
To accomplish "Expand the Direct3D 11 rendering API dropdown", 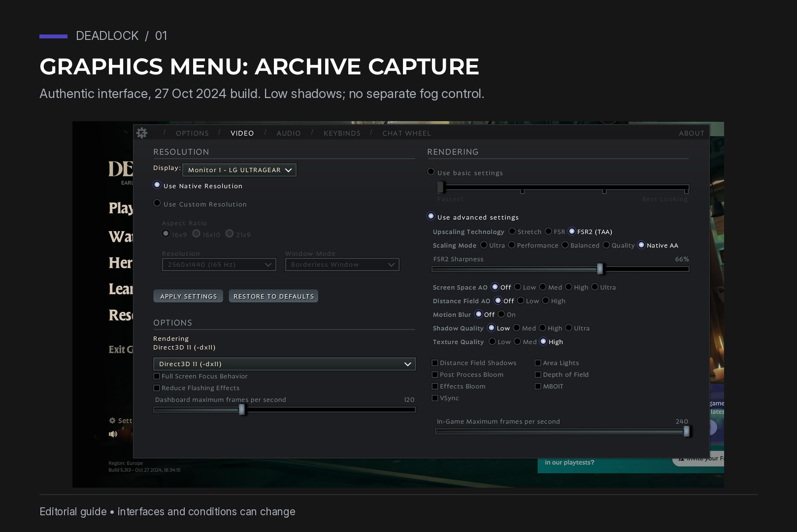I will [x=284, y=364].
